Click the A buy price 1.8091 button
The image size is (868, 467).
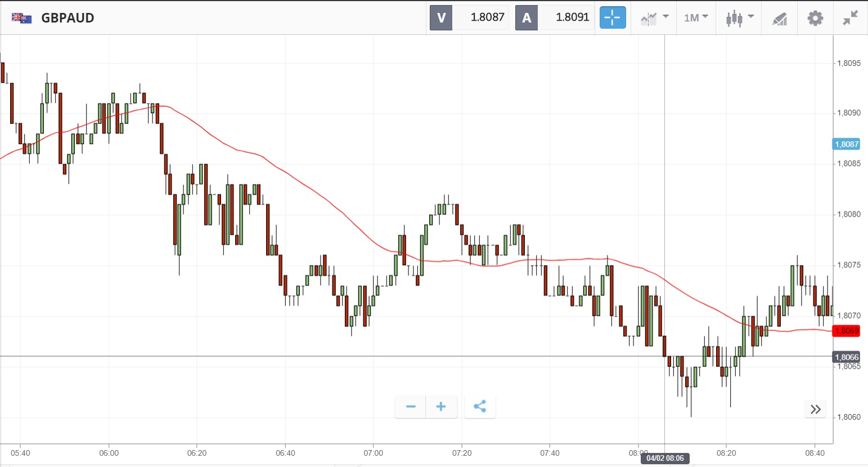pyautogui.click(x=555, y=17)
